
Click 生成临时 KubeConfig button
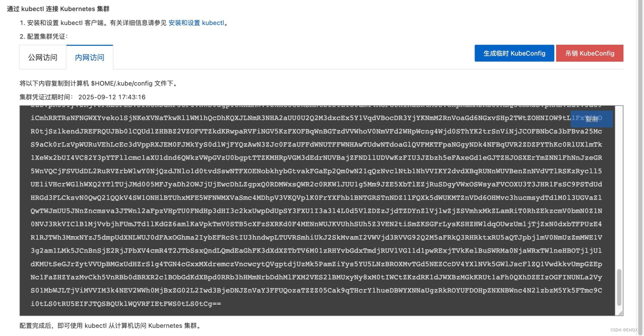point(514,53)
